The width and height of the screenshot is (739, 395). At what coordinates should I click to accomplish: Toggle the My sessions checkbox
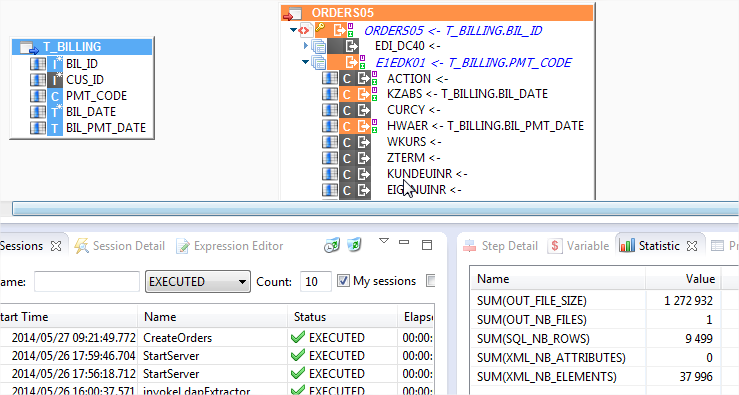(343, 281)
